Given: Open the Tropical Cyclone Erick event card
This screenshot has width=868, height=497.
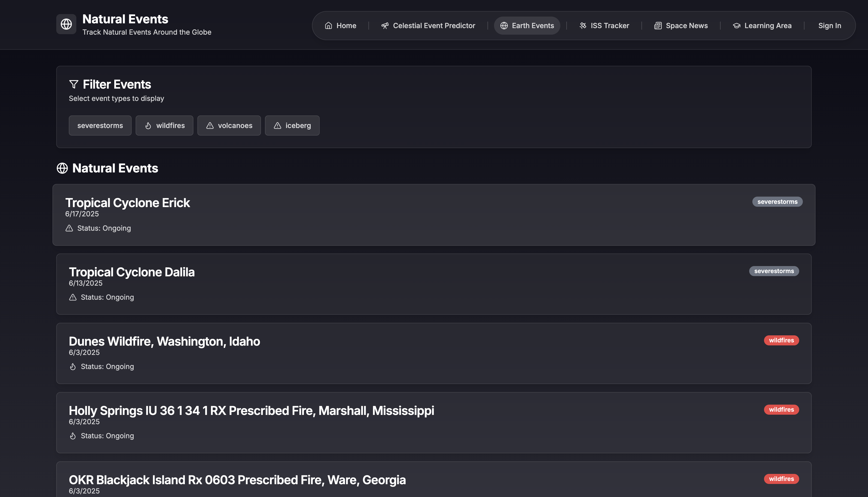Looking at the screenshot, I should [x=127, y=203].
